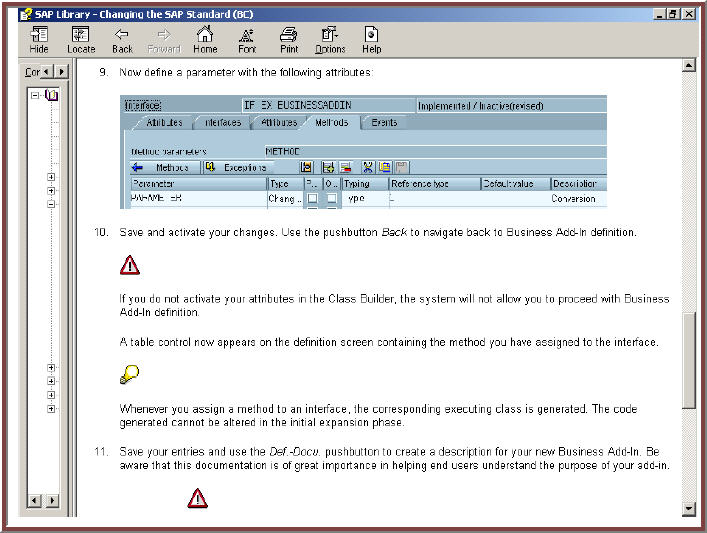The width and height of the screenshot is (707, 533).
Task: Click the Events tab in Class Builder image
Action: pyautogui.click(x=384, y=123)
